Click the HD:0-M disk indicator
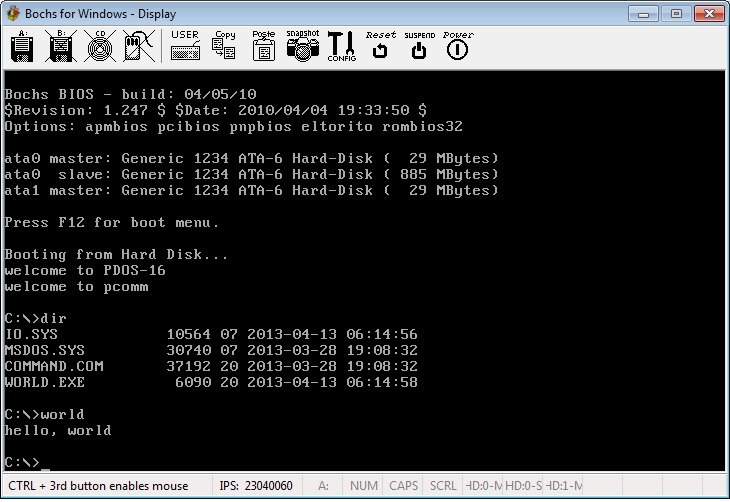The width and height of the screenshot is (730, 502). [484, 486]
